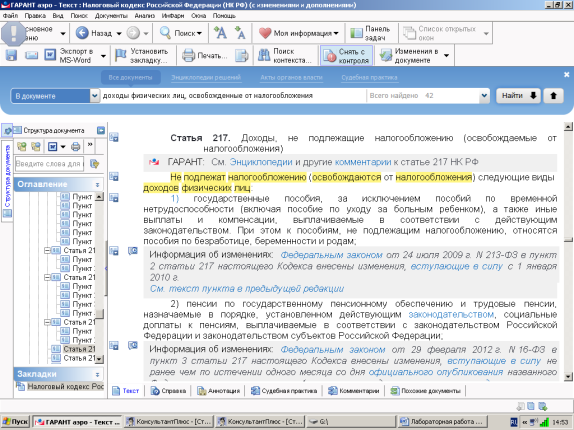Open the Энциклопедии link under Статья 217
This screenshot has height=430, width=574.
click(261, 162)
